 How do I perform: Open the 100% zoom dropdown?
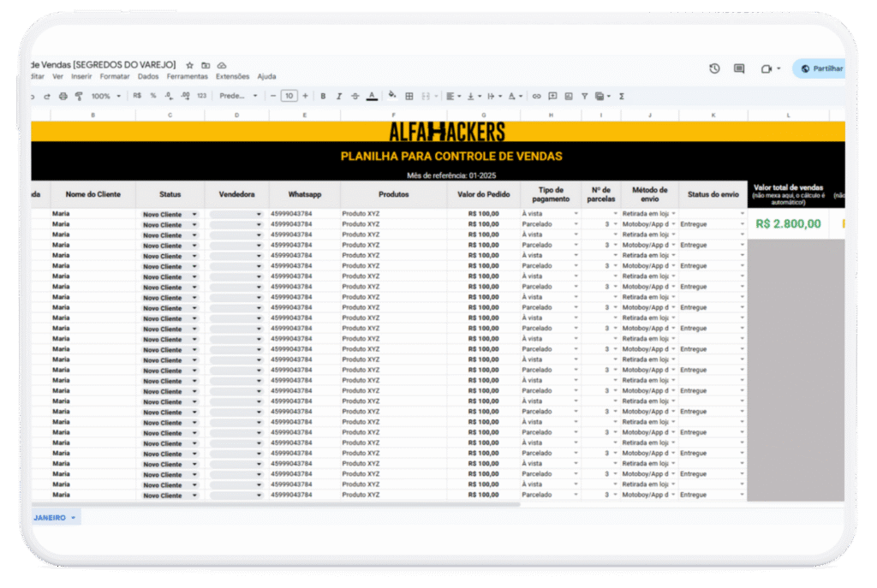tap(106, 96)
